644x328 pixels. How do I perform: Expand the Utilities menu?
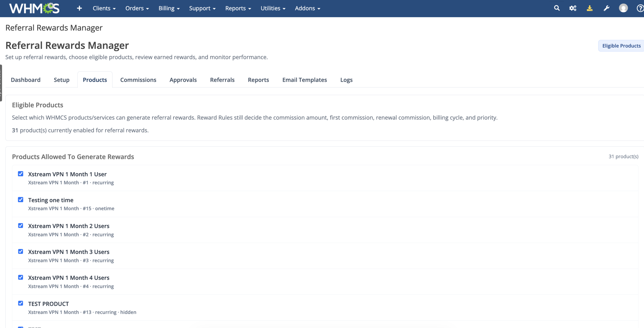[x=273, y=8]
